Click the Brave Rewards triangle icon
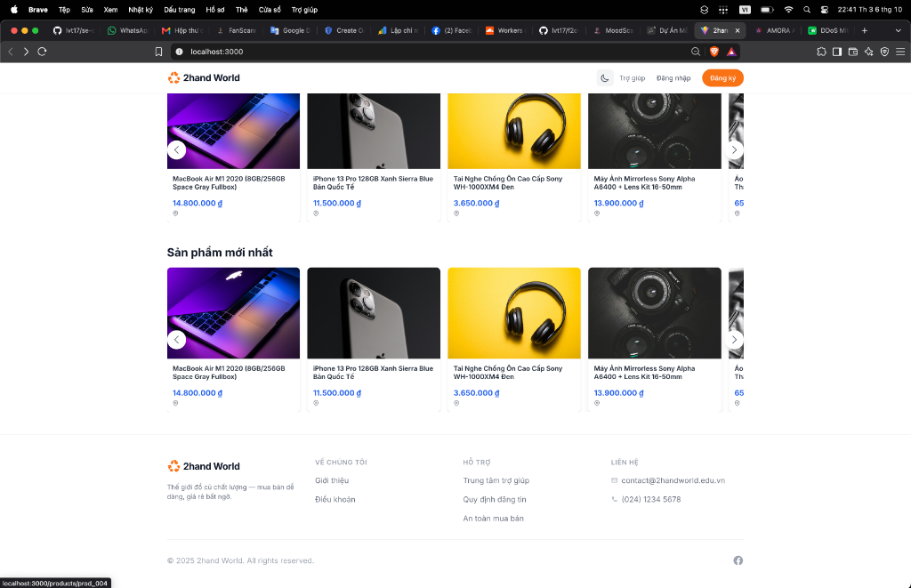This screenshot has width=911, height=588. point(731,52)
